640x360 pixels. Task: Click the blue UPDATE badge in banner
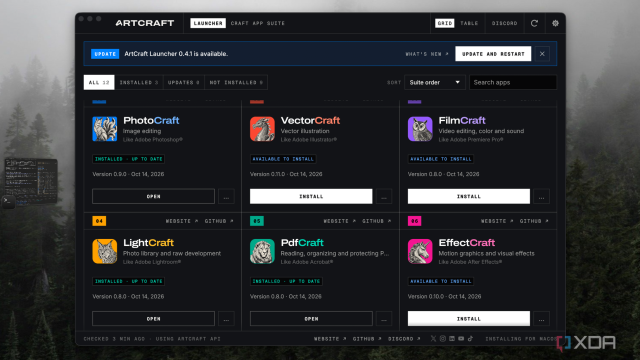point(105,54)
